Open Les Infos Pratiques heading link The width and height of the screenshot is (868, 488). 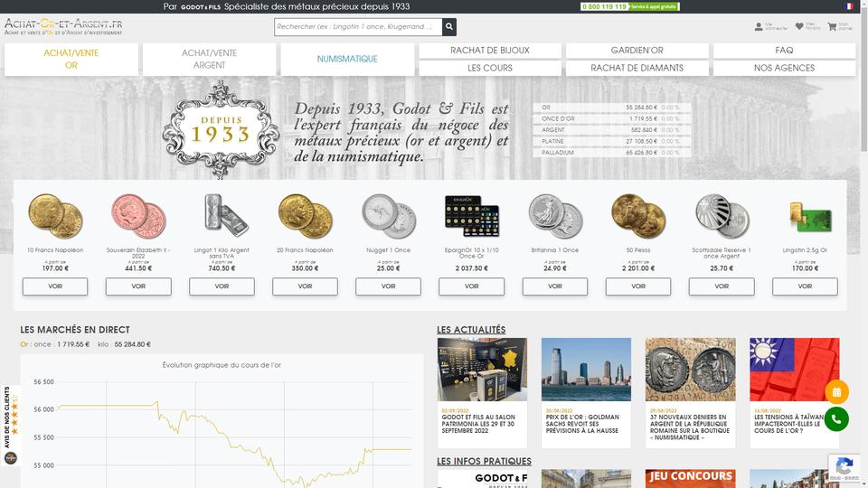pos(484,462)
